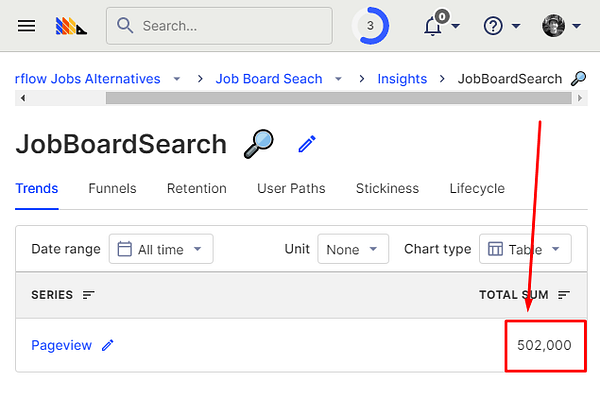
Task: Select the Retention tab
Action: pyautogui.click(x=196, y=188)
